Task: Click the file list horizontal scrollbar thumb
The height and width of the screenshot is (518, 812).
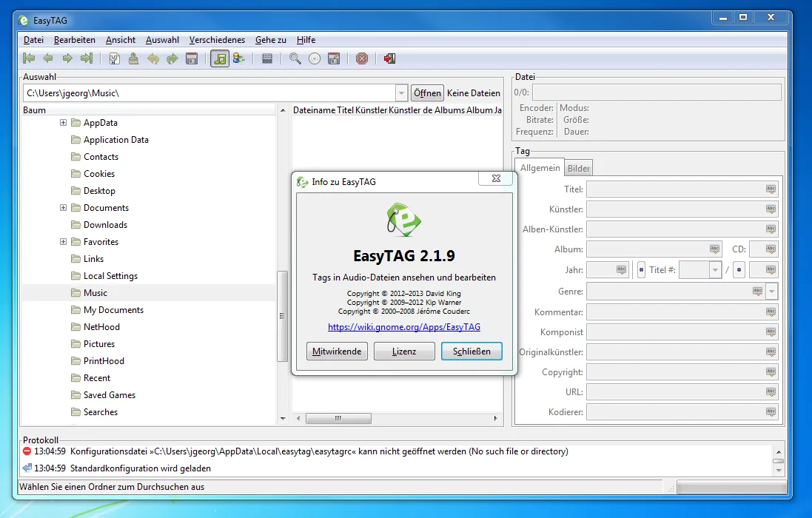Action: [338, 418]
